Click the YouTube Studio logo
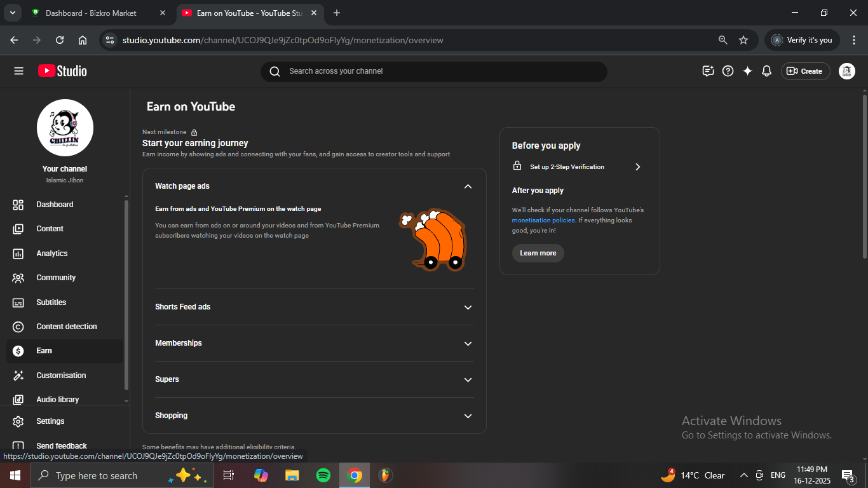This screenshot has height=488, width=868. [x=62, y=71]
